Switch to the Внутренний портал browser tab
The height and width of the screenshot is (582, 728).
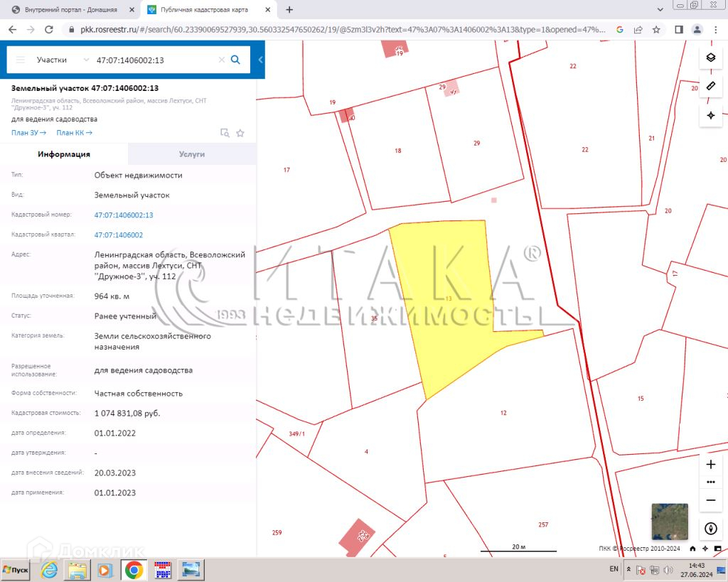click(70, 10)
